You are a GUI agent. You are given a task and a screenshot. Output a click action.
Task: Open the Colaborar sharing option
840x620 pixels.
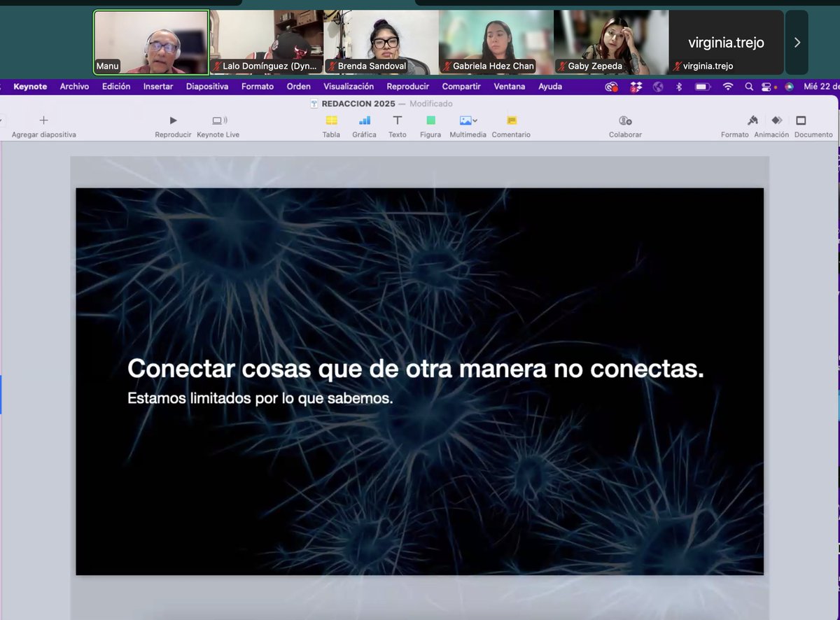[625, 126]
